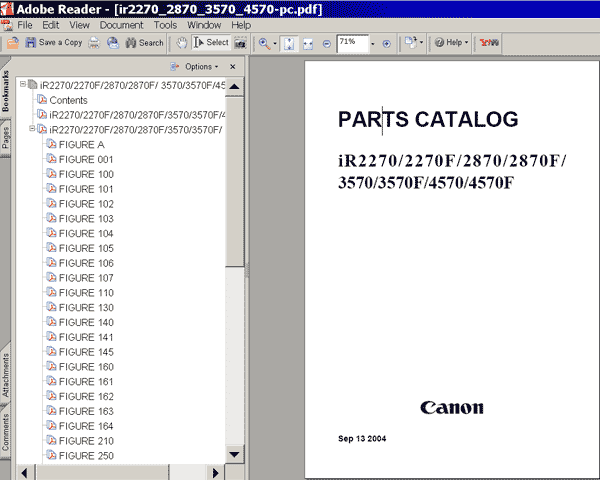The image size is (600, 480).
Task: Open the FIGURE 210 bookmark
Action: point(86,441)
